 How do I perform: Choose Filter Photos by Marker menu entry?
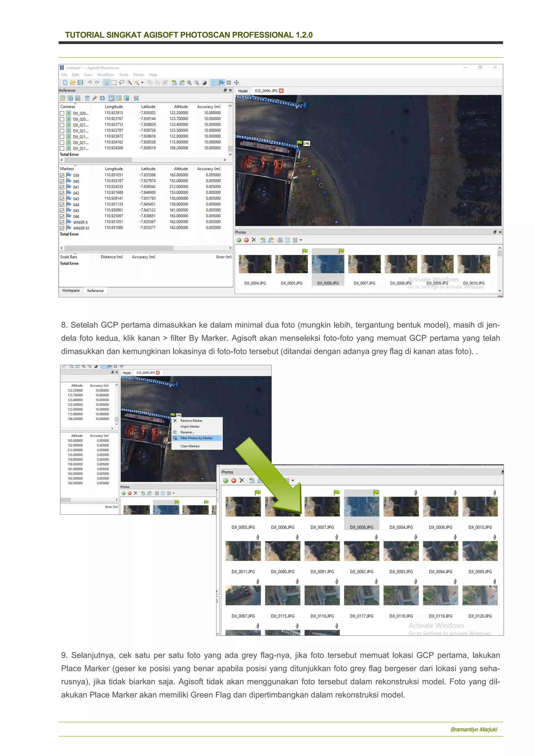[x=196, y=438]
